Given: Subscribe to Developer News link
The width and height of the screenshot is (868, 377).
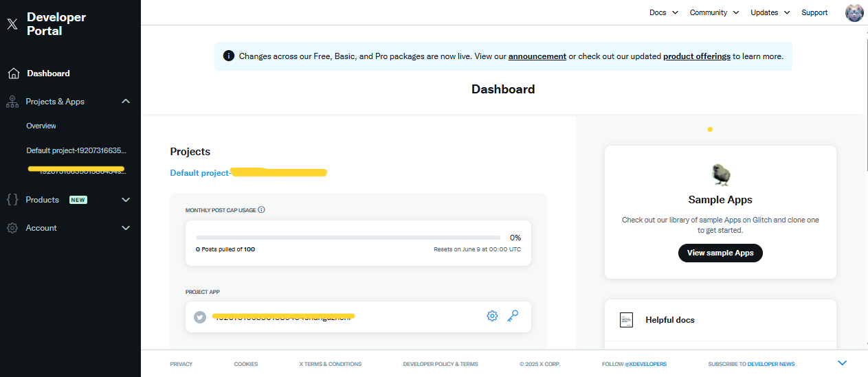Looking at the screenshot, I should [752, 364].
